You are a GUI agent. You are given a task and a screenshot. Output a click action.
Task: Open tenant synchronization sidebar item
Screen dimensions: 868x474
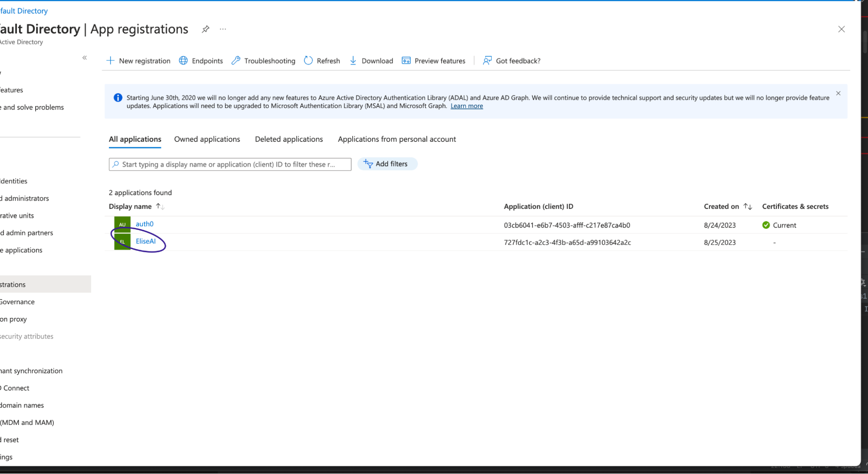click(31, 371)
